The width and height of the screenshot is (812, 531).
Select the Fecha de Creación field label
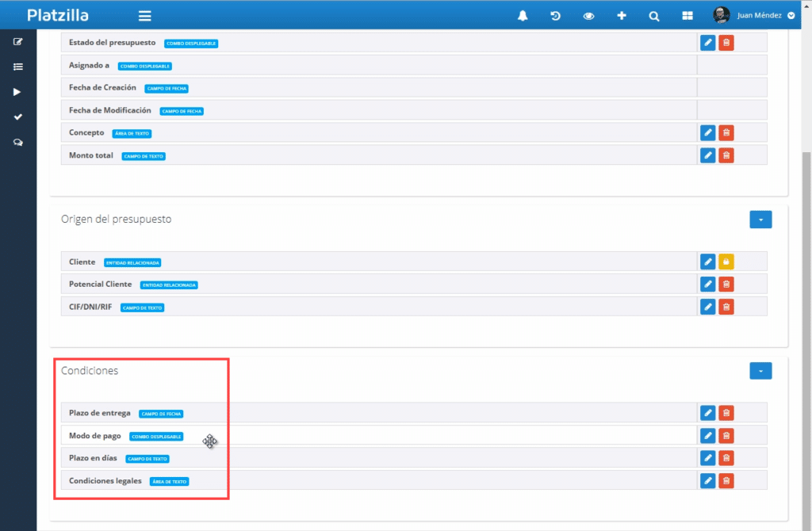[102, 87]
